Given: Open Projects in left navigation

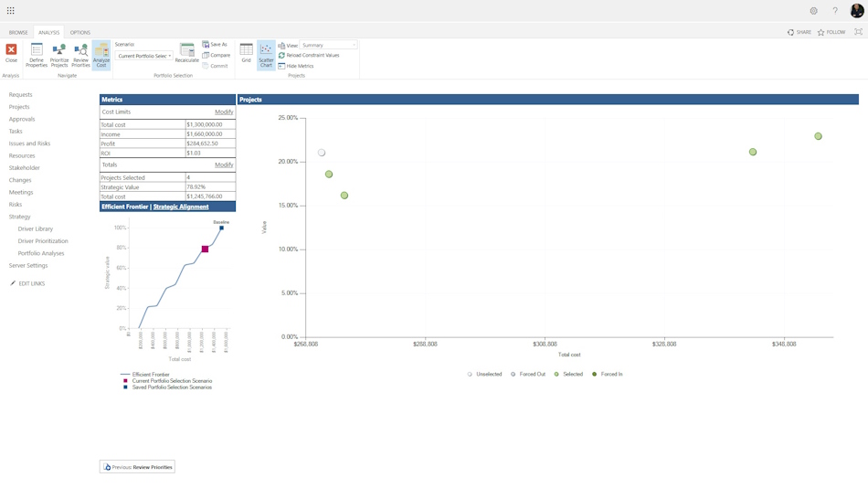Looking at the screenshot, I should pos(19,107).
